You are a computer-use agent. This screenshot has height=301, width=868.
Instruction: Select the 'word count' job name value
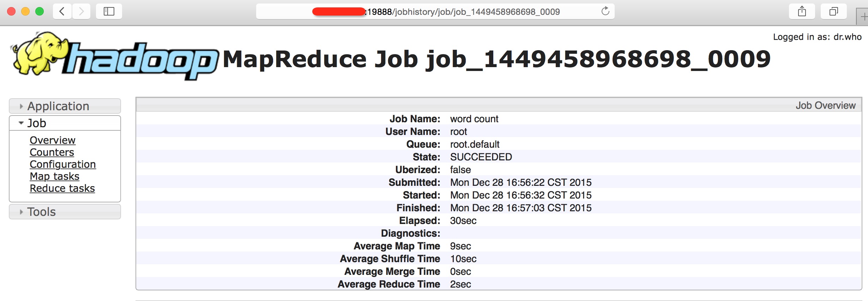[474, 119]
